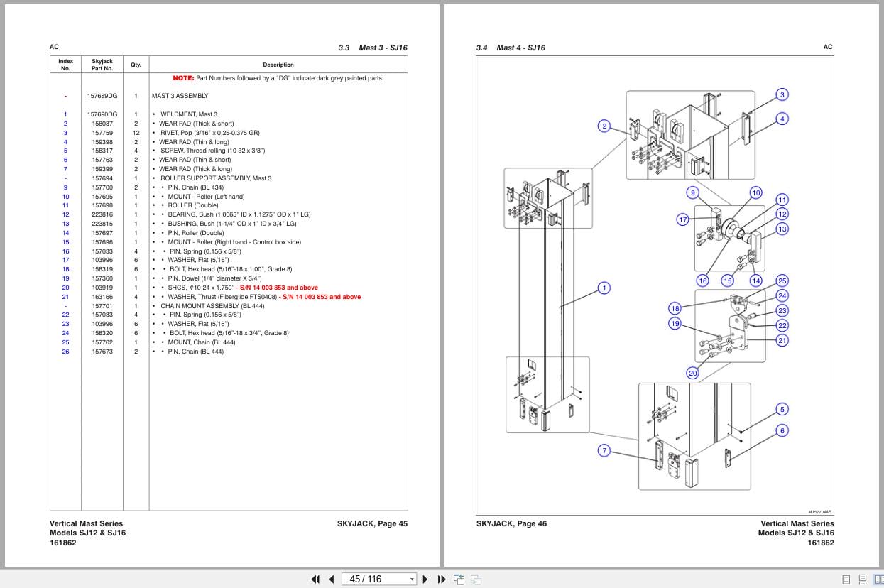Go to the next page
884x588 pixels.
coord(426,579)
